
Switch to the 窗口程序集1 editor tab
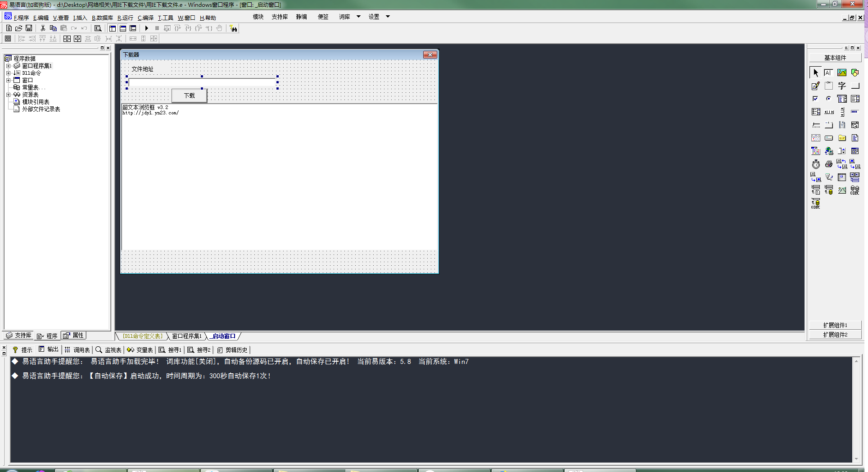186,336
